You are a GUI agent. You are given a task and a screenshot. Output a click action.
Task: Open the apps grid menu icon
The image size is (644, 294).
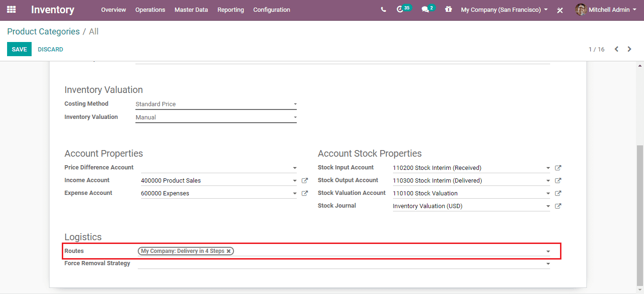click(x=11, y=9)
